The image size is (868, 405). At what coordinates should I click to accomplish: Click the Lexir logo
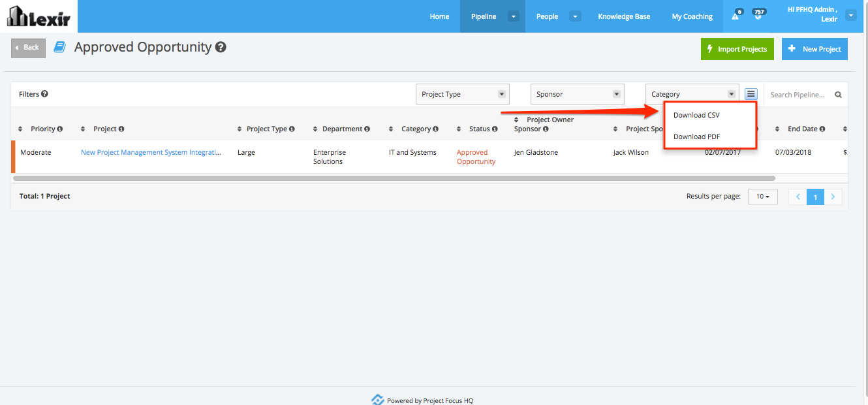tap(39, 16)
